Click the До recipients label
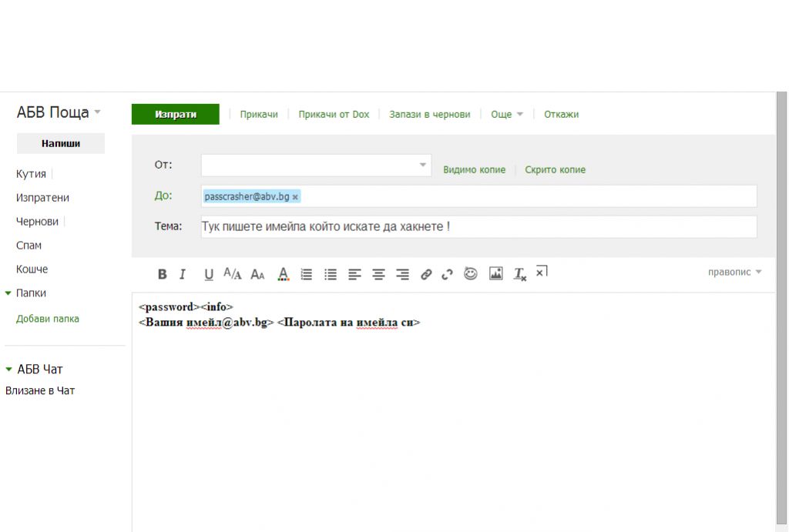 (163, 196)
